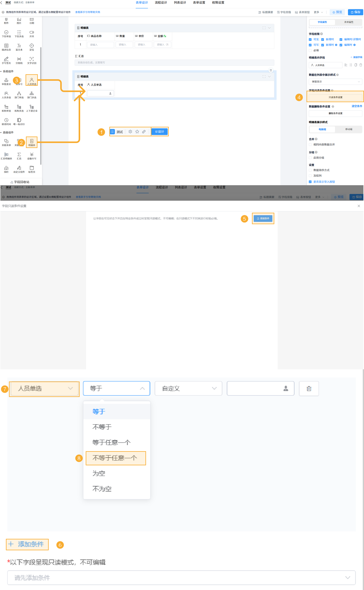The image size is (364, 590).
Task: Select the 人员单选 component in the sidebar
Action: [x=31, y=80]
